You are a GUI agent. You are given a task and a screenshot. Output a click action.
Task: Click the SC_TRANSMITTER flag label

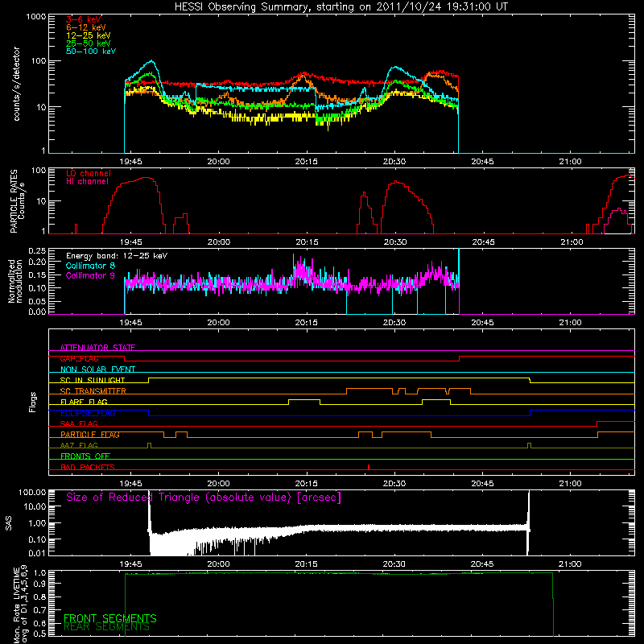tap(93, 391)
